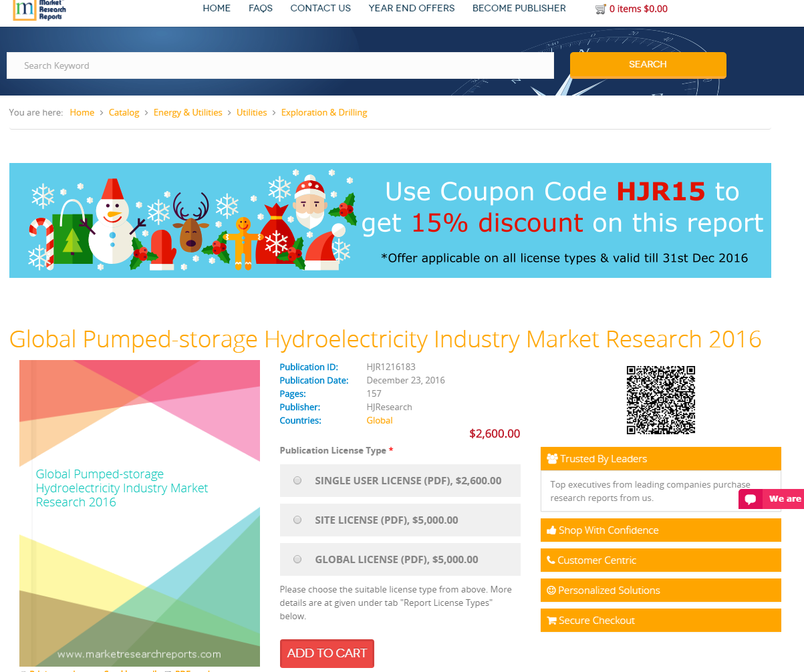Screen dimensions: 804x672
Task: Click the Exploration & Drilling breadcrumb link
Action: (x=324, y=112)
